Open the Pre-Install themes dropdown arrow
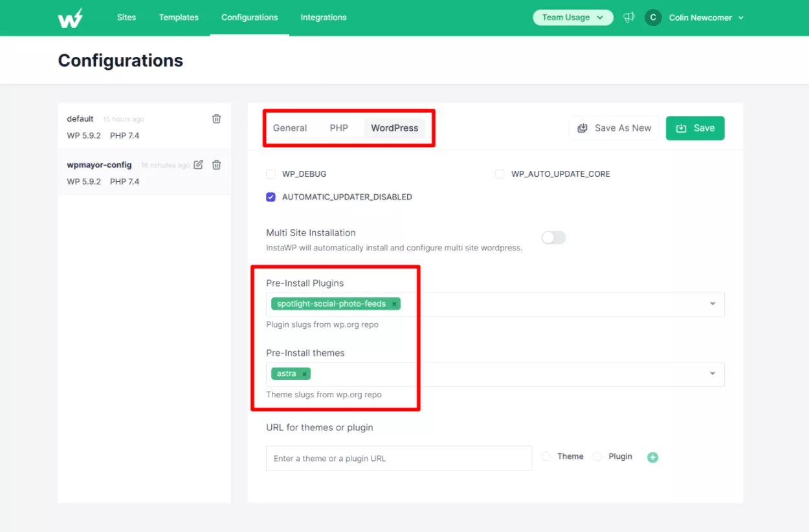The width and height of the screenshot is (809, 532). [x=713, y=373]
